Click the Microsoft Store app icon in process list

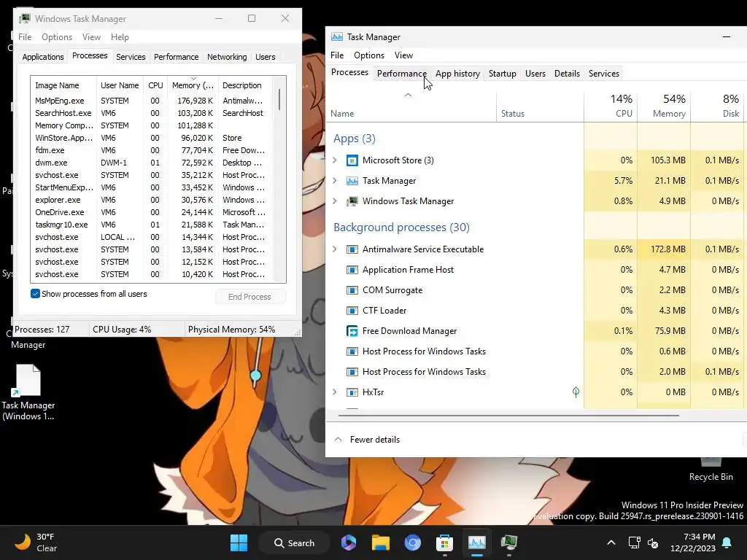coord(352,160)
